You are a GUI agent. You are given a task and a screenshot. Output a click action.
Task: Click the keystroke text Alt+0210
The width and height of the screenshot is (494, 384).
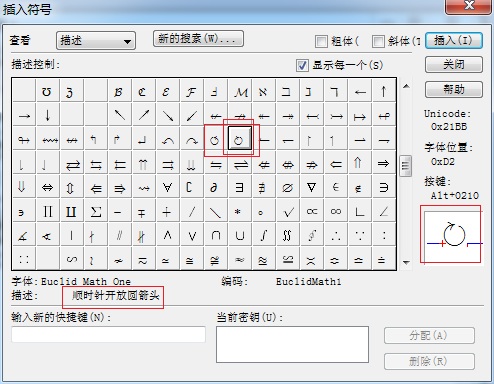[x=455, y=195]
